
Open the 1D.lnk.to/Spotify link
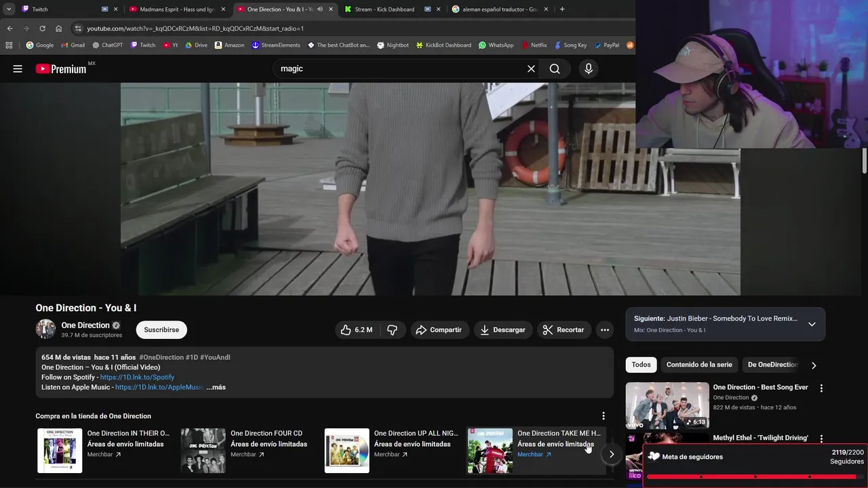137,377
